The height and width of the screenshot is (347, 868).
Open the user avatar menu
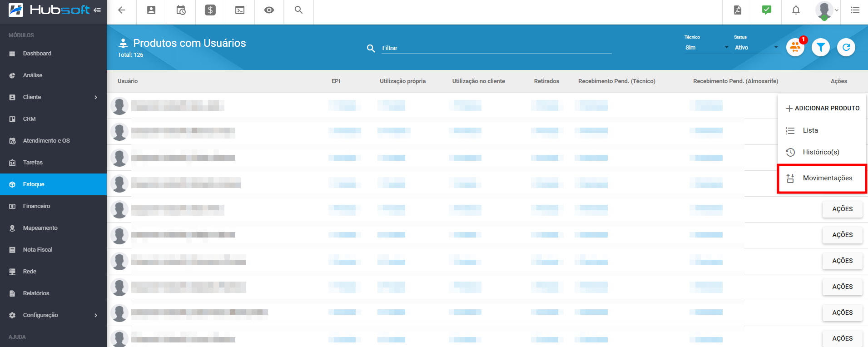pos(826,10)
